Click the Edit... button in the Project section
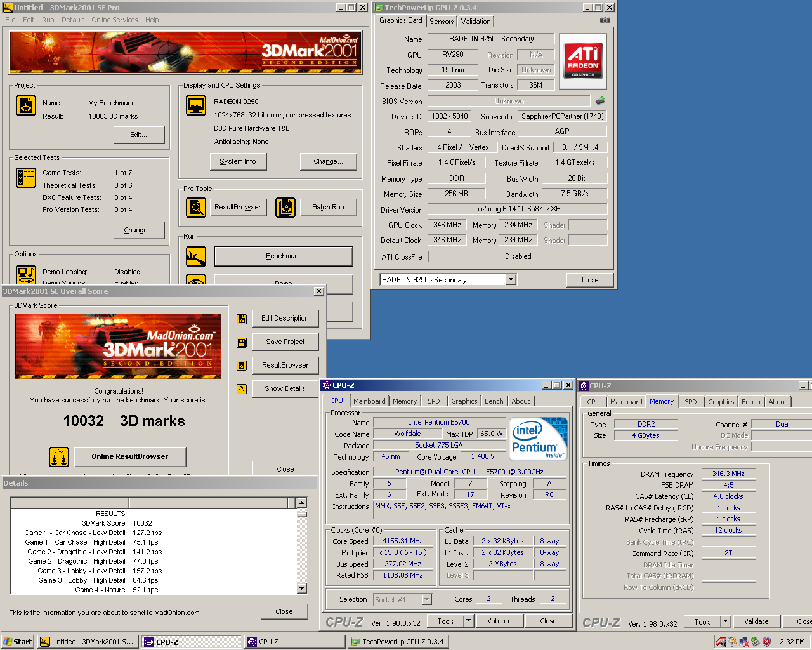The height and width of the screenshot is (650, 812). pos(139,135)
